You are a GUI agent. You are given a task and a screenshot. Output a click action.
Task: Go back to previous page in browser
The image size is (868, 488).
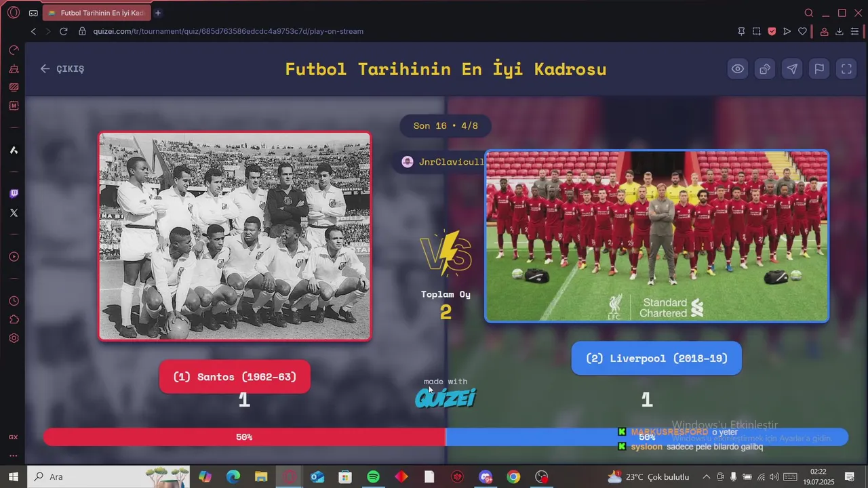pos(33,31)
